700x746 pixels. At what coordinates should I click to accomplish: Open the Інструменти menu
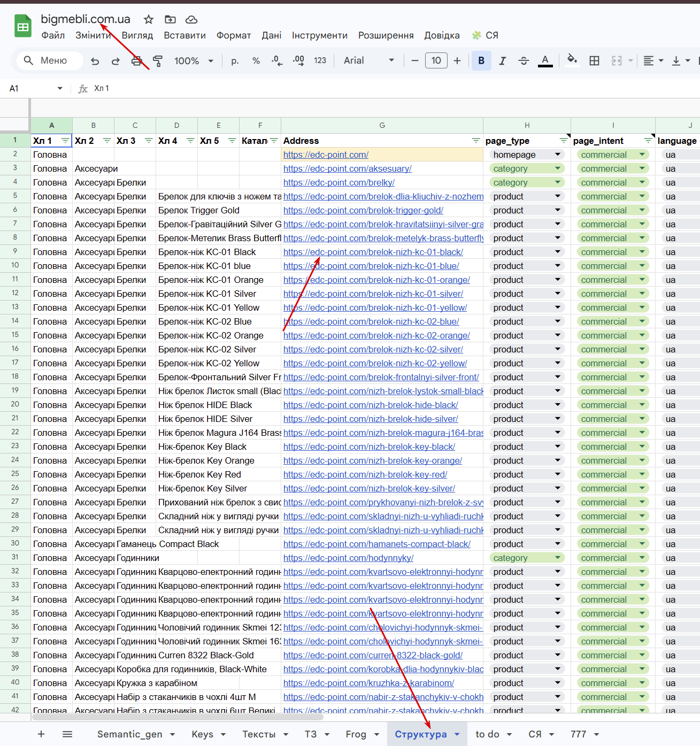pyautogui.click(x=320, y=35)
